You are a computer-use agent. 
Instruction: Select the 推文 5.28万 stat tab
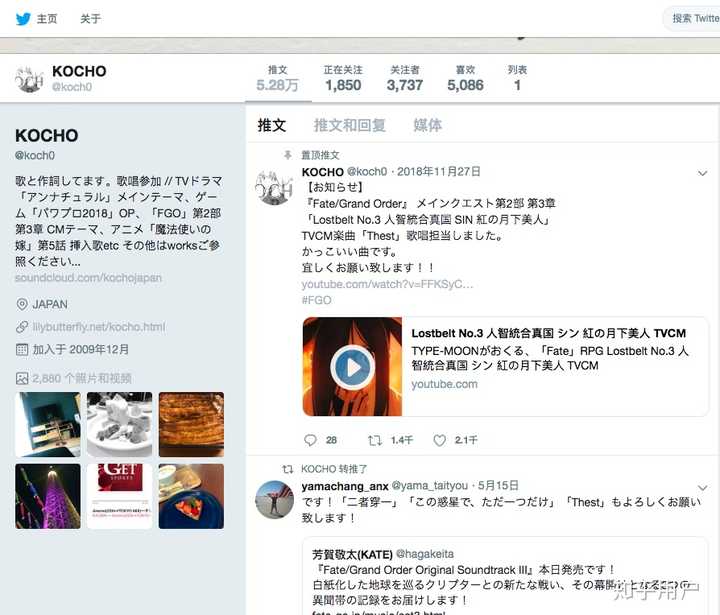click(x=277, y=79)
